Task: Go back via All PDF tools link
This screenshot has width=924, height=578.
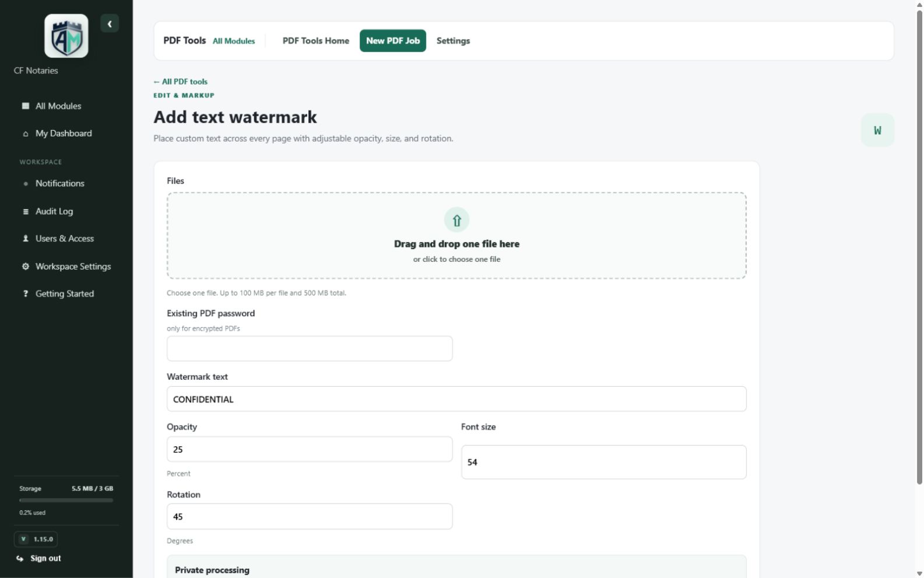Action: coord(181,82)
